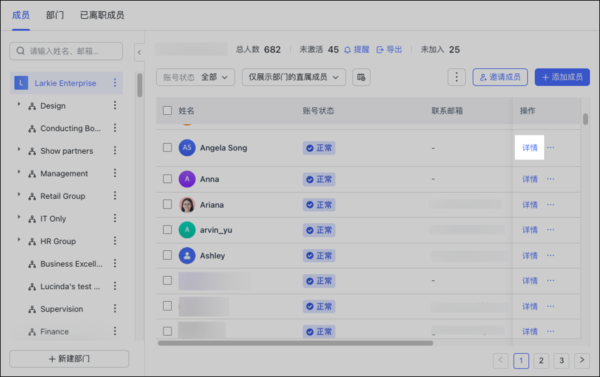Tick the checkbox for Ariana
Screen dimensions: 600x377
pyautogui.click(x=167, y=204)
